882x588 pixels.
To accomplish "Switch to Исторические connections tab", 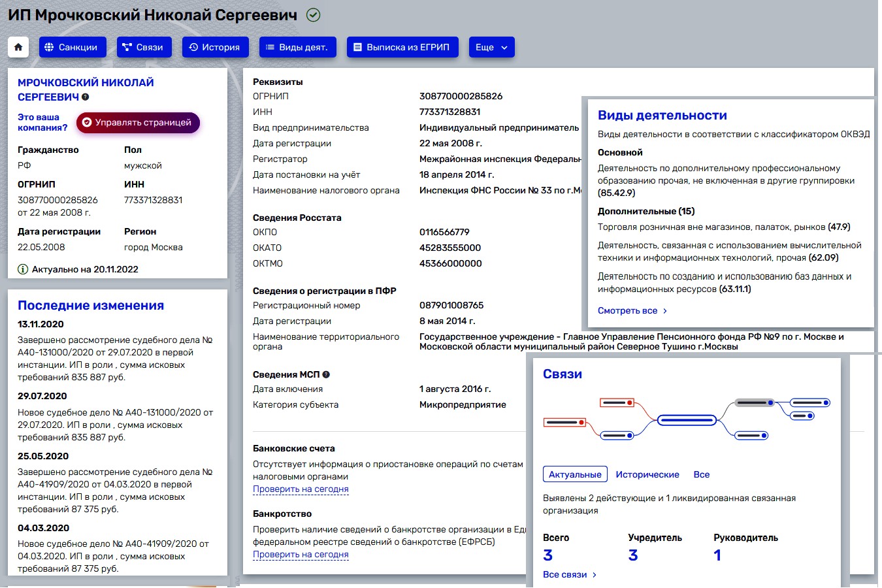I will point(647,474).
